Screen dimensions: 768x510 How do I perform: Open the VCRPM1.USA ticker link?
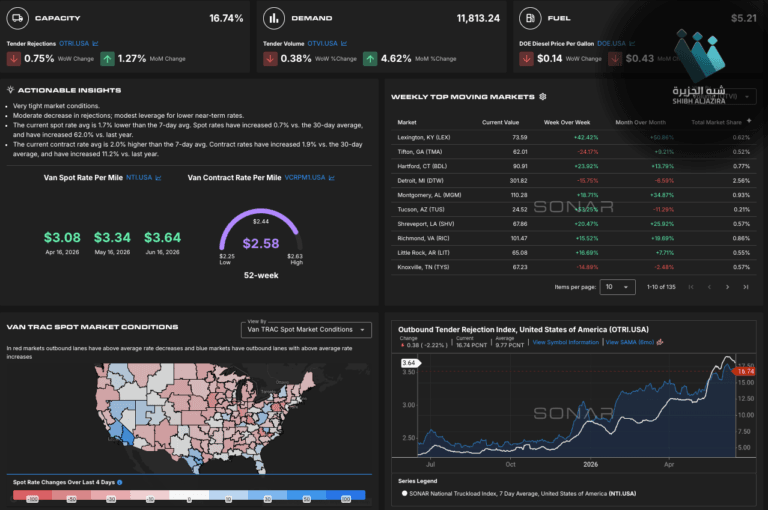[305, 178]
